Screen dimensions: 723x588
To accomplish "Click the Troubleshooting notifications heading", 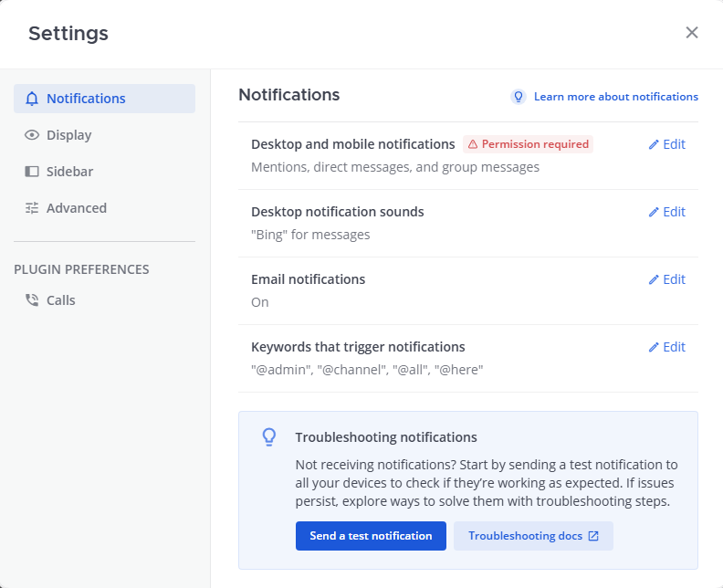I will pos(386,437).
